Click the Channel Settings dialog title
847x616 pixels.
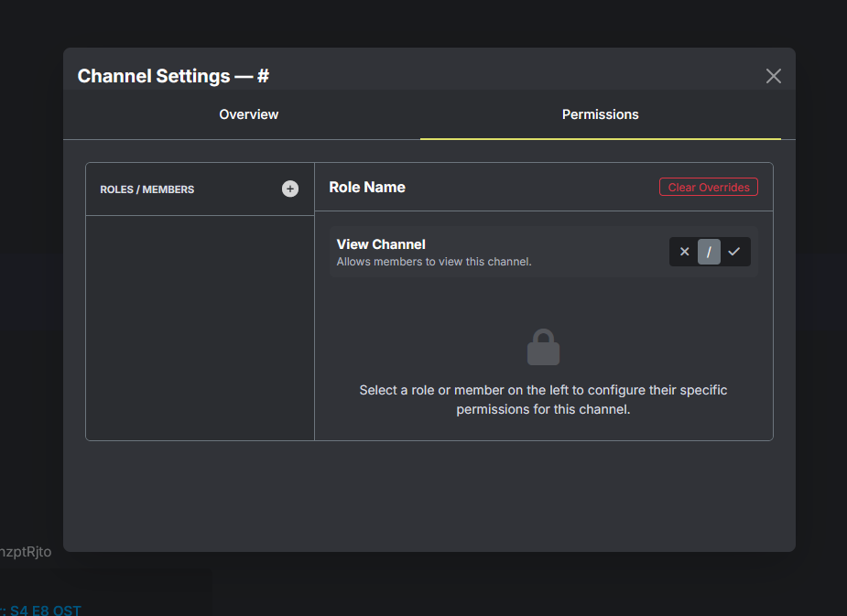coord(173,76)
